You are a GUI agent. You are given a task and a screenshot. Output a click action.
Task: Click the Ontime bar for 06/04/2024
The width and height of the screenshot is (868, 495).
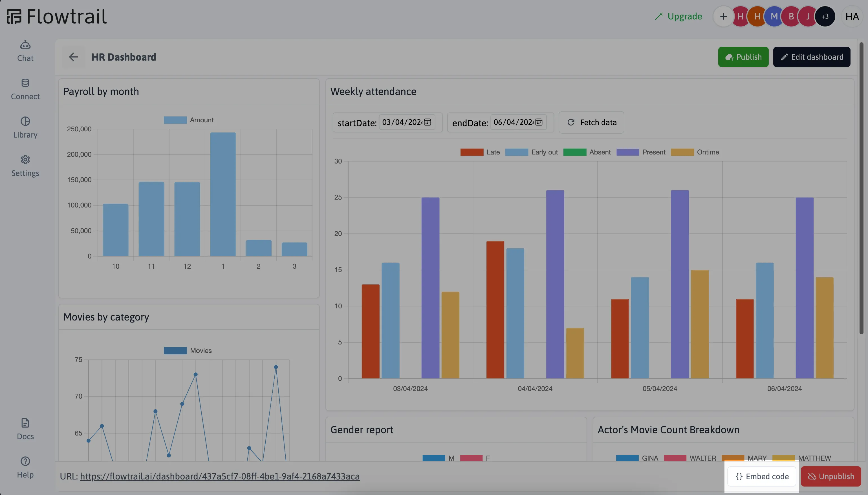(825, 328)
